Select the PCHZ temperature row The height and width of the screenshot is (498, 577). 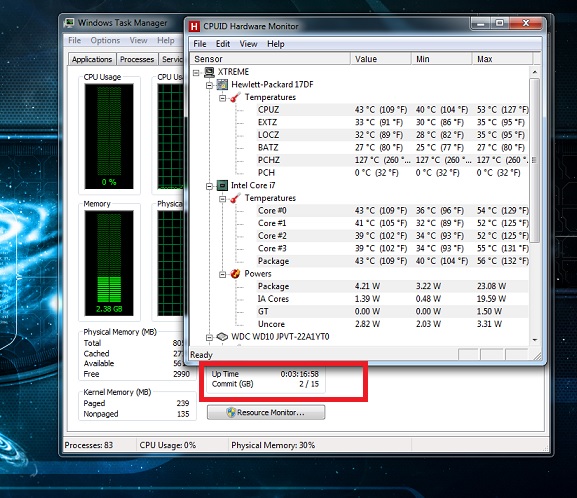pyautogui.click(x=392, y=160)
